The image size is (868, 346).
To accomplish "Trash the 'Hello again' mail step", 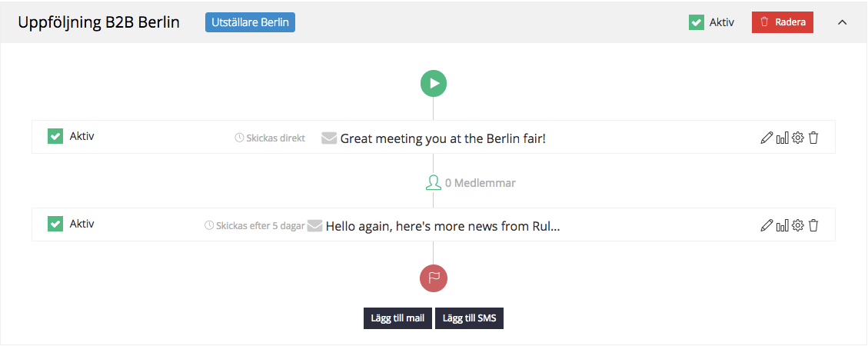I will 813,225.
